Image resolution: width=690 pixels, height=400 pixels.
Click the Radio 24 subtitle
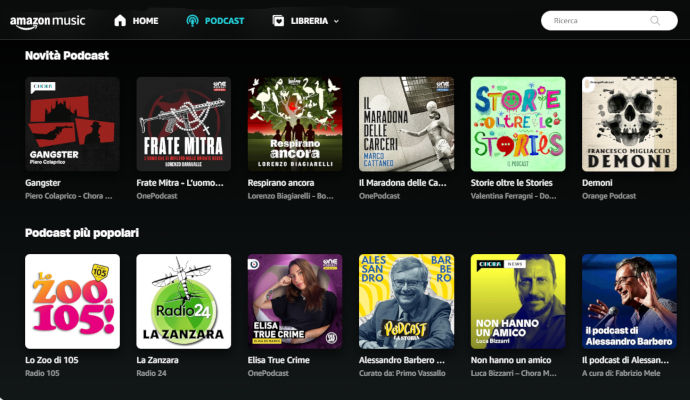151,373
